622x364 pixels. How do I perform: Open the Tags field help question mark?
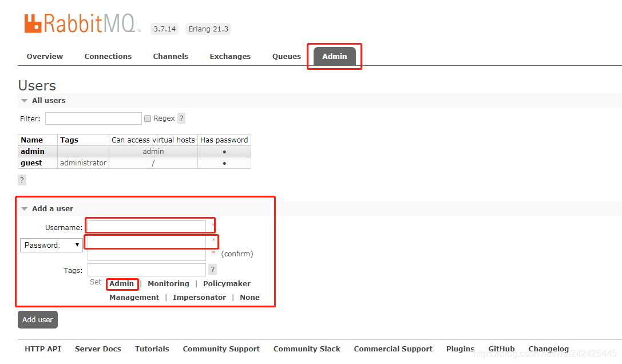(213, 270)
